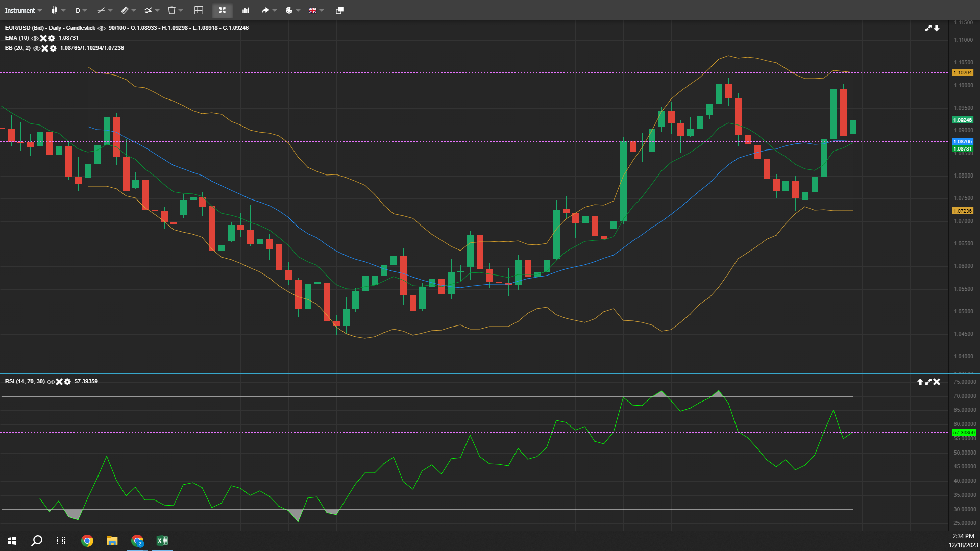Expand the trend line drawing tools

click(x=110, y=10)
